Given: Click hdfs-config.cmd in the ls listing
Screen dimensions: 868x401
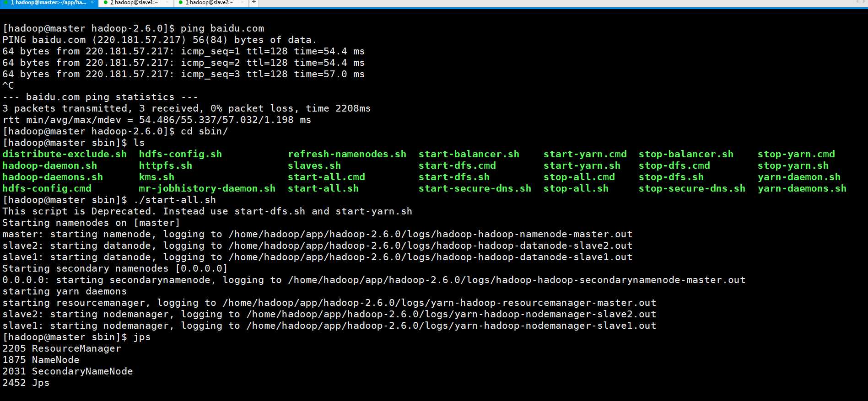Looking at the screenshot, I should pyautogui.click(x=47, y=188).
